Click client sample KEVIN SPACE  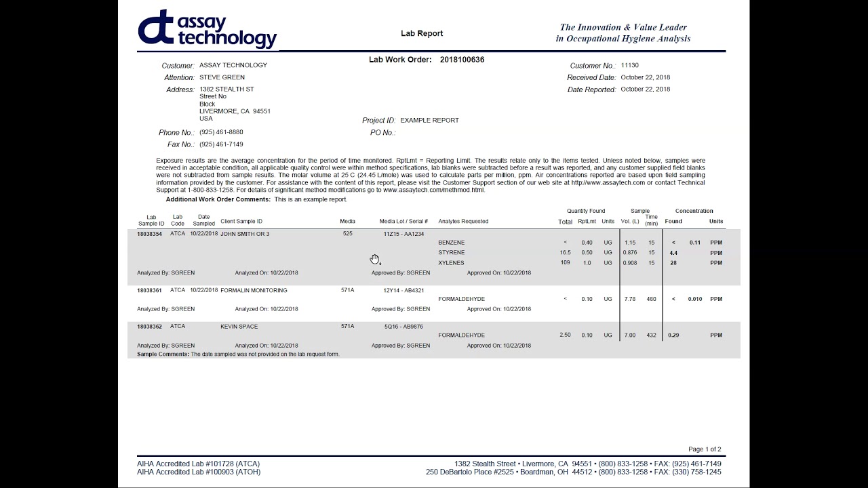click(239, 327)
